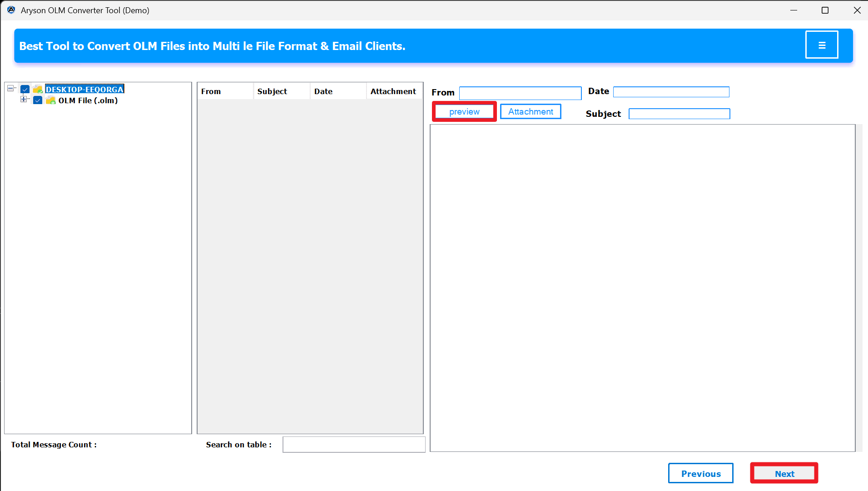Select the DESKTOP-EEQORGA tree item
The width and height of the screenshot is (868, 491).
84,89
